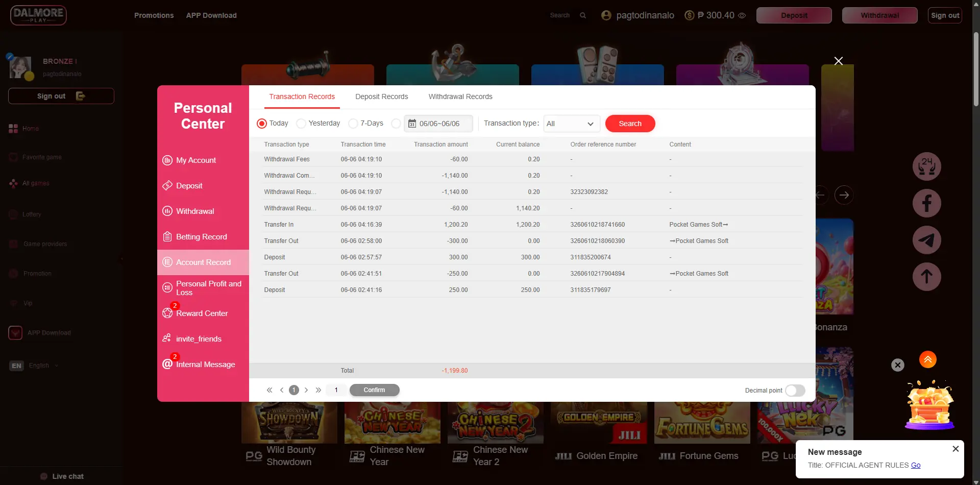
Task: Open the English language selector
Action: pyautogui.click(x=34, y=366)
